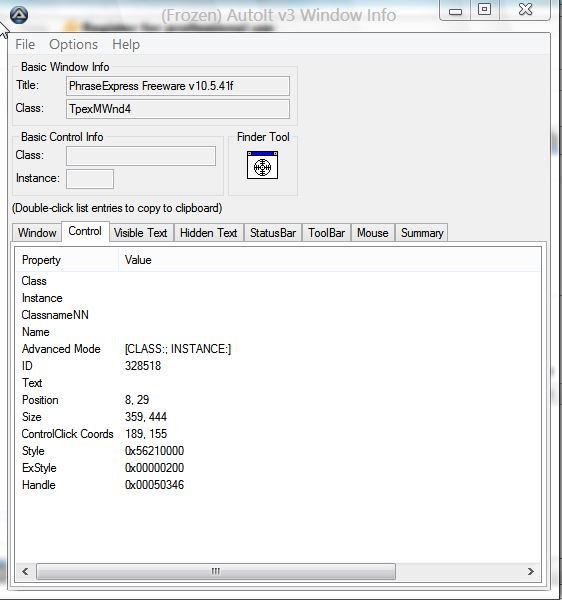Select the ControlClick Coords label
The image size is (562, 600).
coord(68,434)
